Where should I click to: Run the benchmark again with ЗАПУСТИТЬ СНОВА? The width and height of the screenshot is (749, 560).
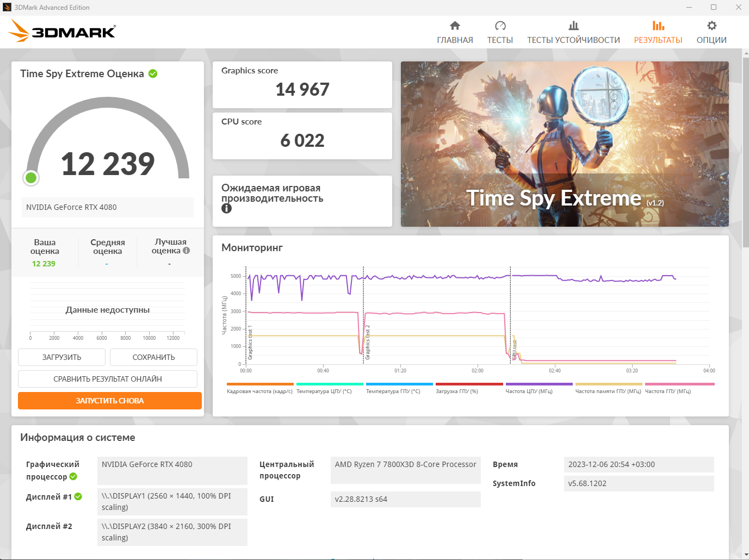pos(110,401)
